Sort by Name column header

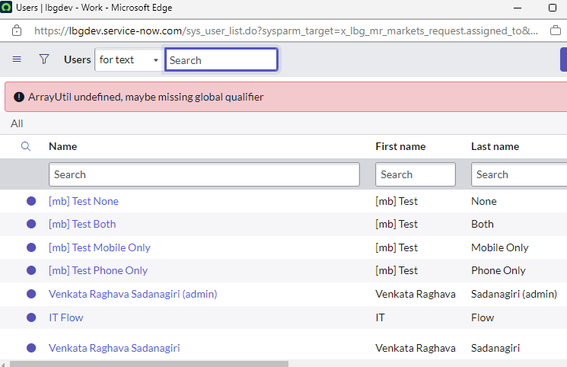pyautogui.click(x=63, y=146)
